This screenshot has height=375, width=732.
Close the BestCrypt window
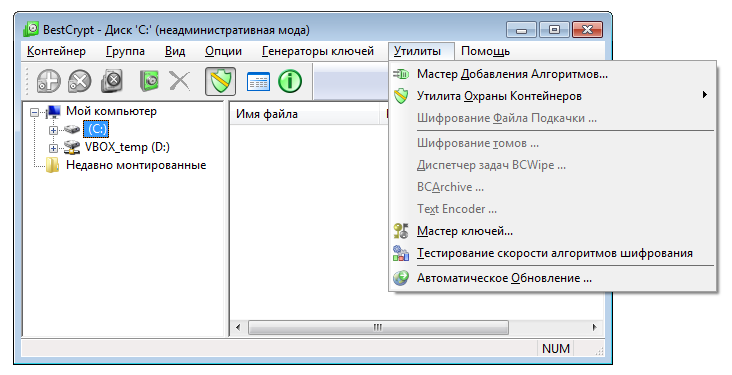click(587, 30)
